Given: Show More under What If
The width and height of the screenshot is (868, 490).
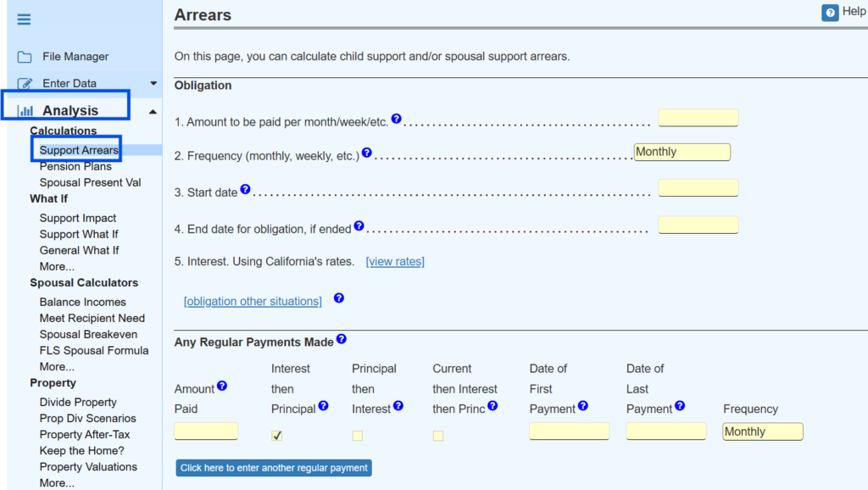Looking at the screenshot, I should click(x=57, y=267).
